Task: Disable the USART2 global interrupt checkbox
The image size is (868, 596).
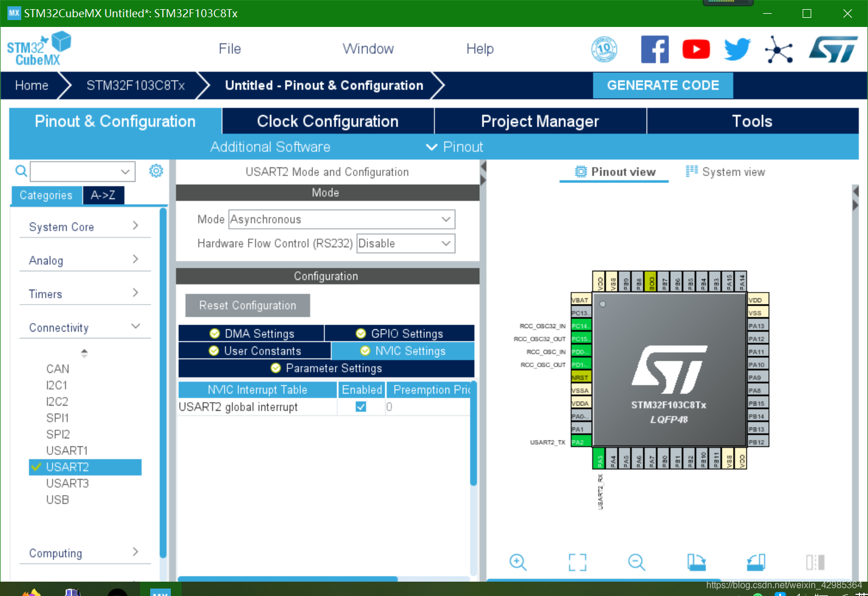Action: pos(361,407)
